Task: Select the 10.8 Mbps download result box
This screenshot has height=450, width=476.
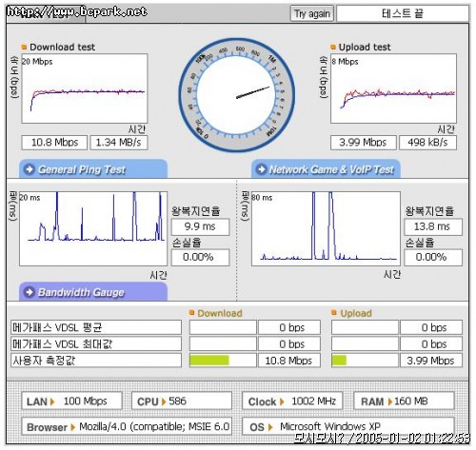Action: point(54,143)
